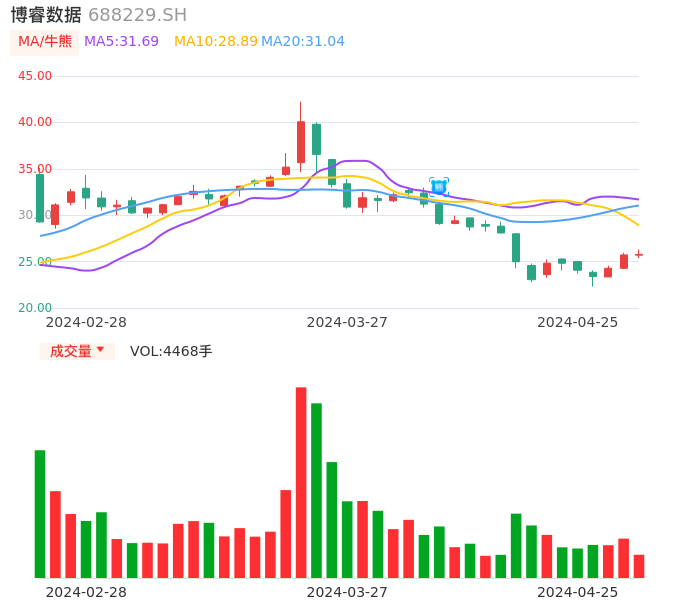
Task: Click the 2024-02-28 date label under the price chart
Action: [86, 322]
